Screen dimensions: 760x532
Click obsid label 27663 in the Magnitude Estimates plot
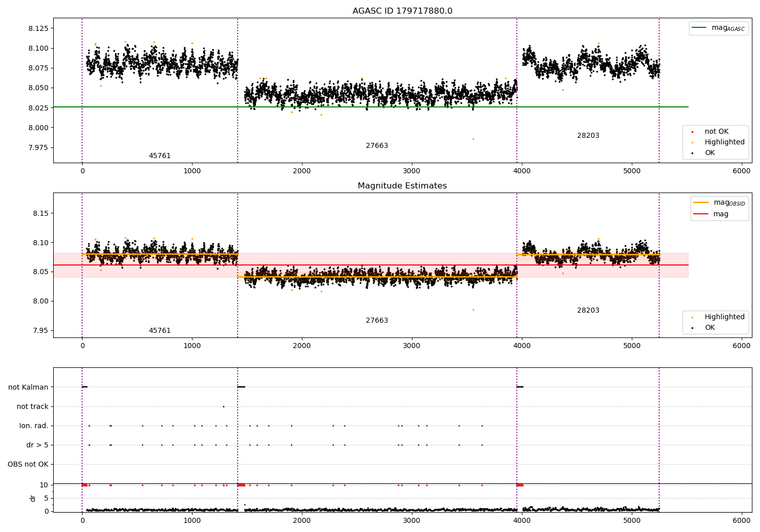pyautogui.click(x=377, y=321)
